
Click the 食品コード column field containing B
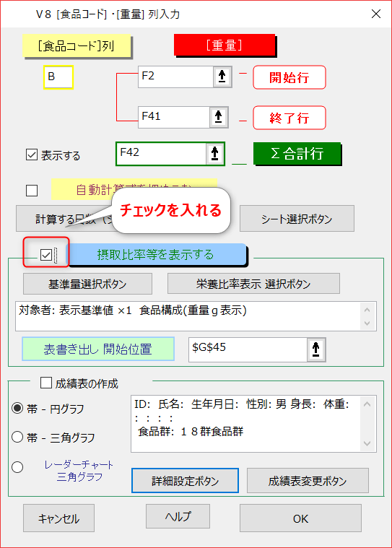tap(58, 77)
